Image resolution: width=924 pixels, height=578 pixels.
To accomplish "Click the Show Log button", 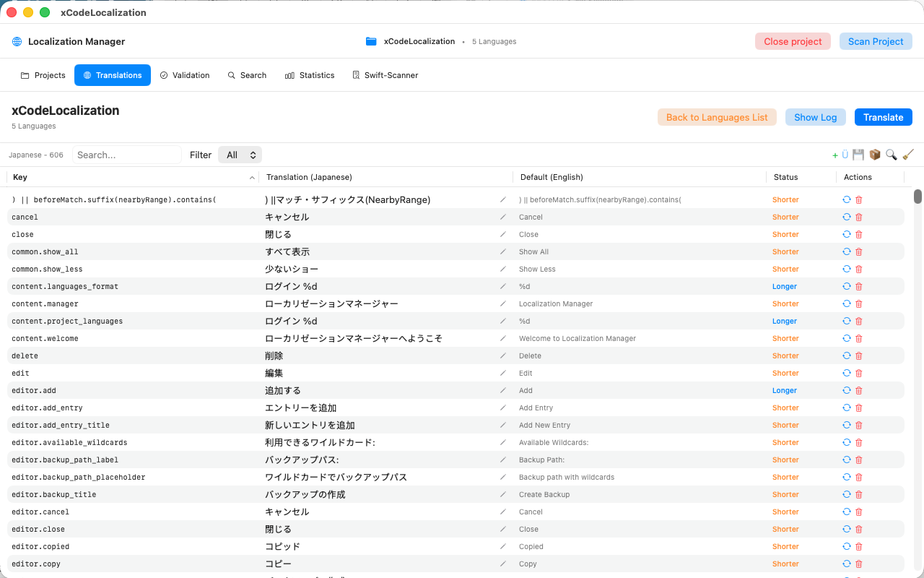I will [x=815, y=117].
